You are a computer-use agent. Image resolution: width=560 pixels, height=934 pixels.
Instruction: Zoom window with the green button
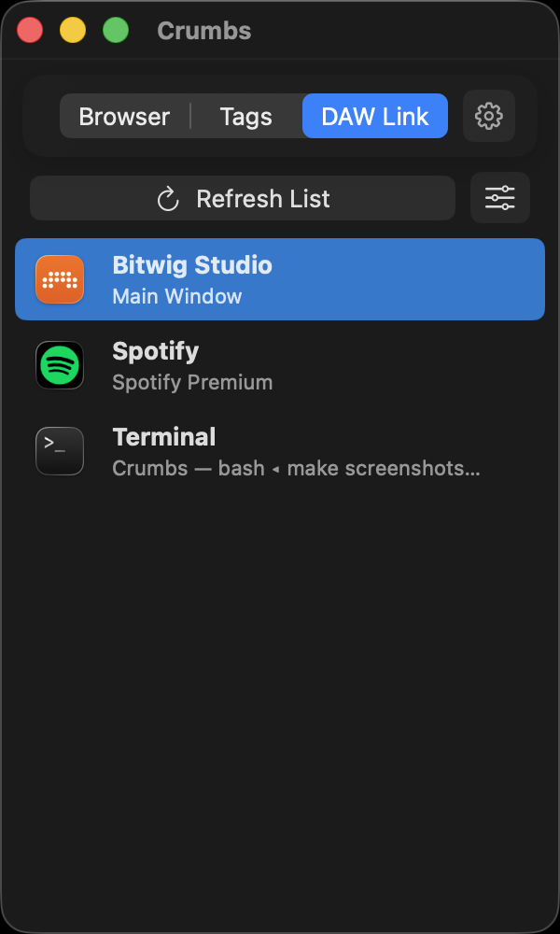(x=116, y=31)
